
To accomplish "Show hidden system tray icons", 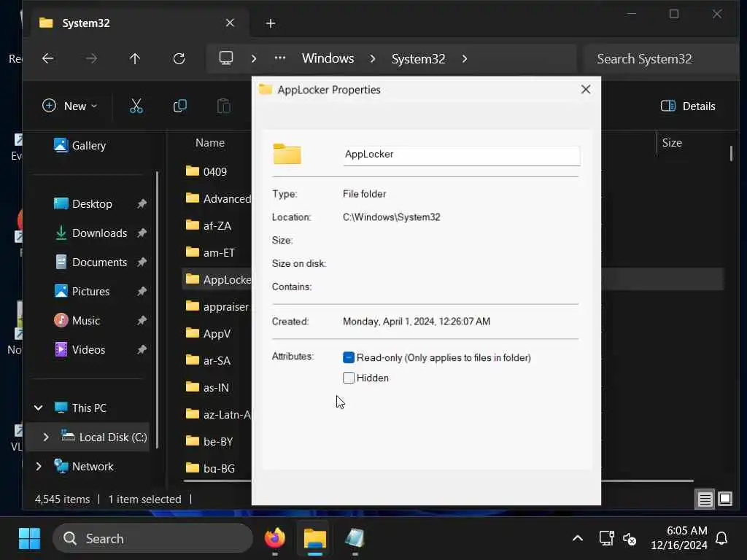I will pos(578,539).
